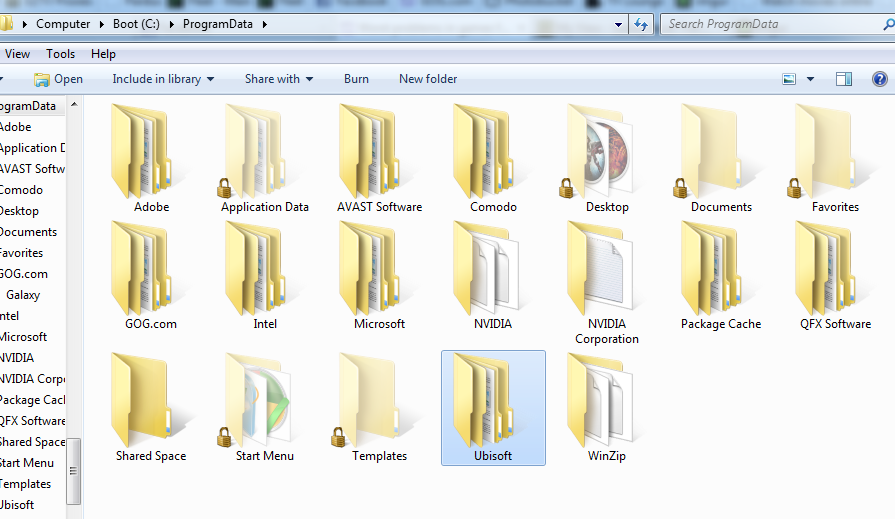Select the WinZip folder icon
The image size is (895, 519).
(x=600, y=400)
